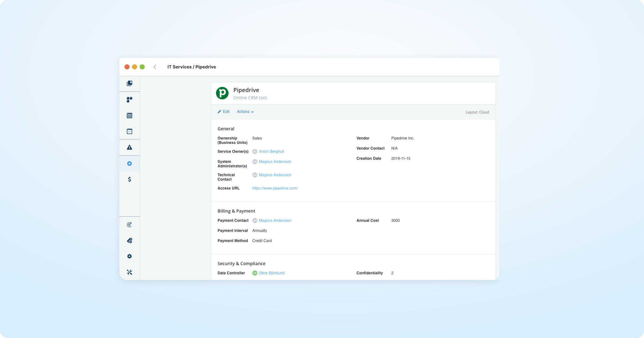The height and width of the screenshot is (338, 644).
Task: Open the dashboard tiles sidebar icon
Action: click(129, 100)
